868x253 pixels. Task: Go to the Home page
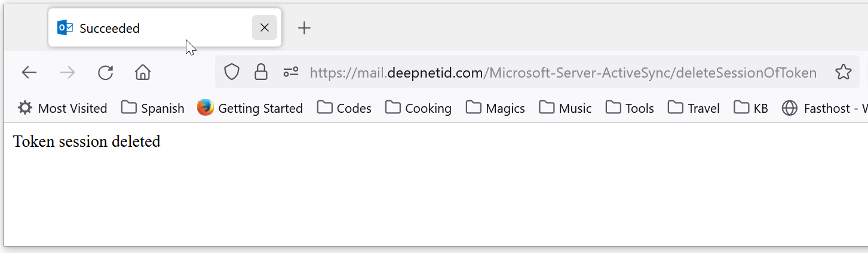pos(143,73)
